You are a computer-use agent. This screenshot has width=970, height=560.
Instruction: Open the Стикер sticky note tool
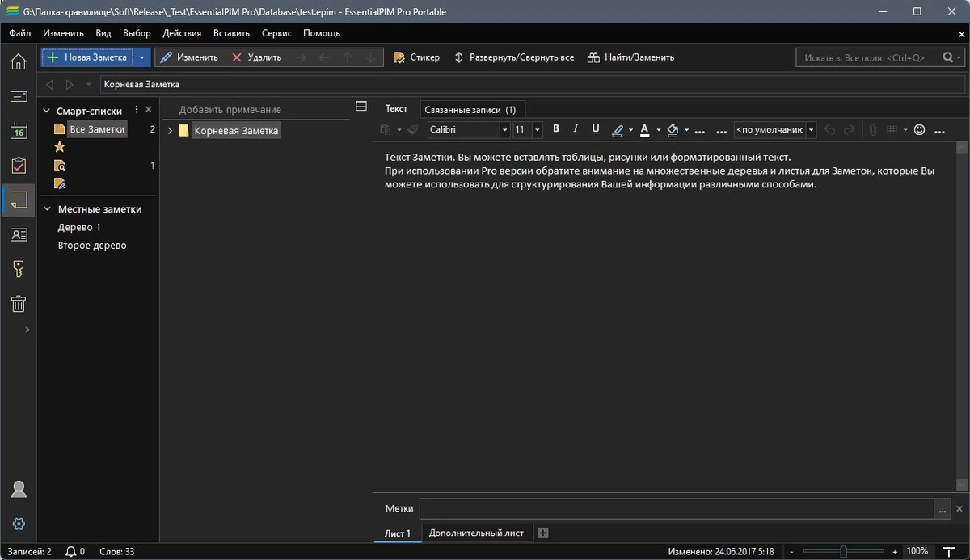click(416, 57)
